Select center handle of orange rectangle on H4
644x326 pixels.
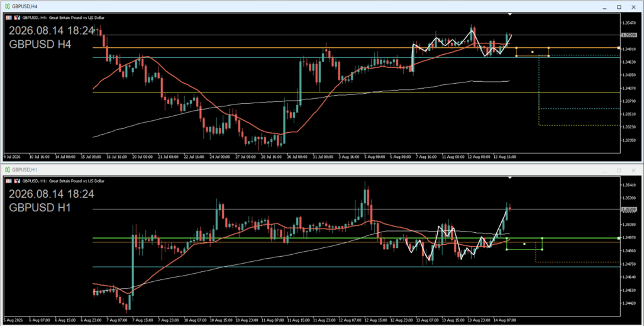coord(532,52)
